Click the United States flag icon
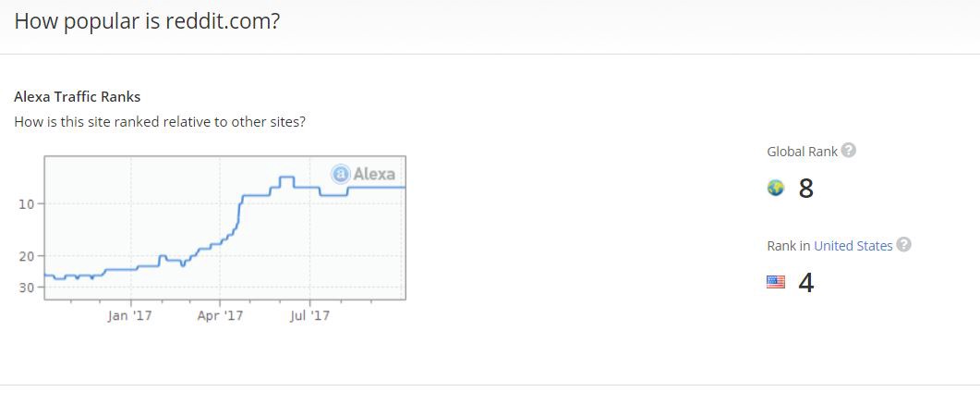Screen dimensions: 980x404 776,282
